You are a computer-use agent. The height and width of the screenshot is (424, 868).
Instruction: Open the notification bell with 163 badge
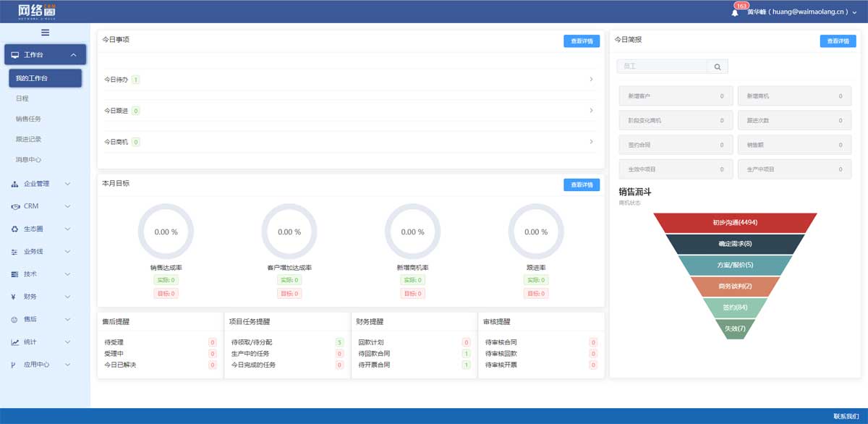(x=736, y=12)
